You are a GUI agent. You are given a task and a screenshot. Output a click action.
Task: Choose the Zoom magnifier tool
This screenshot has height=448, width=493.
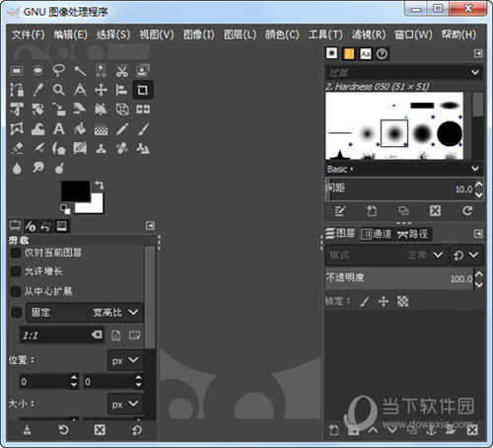click(x=59, y=90)
